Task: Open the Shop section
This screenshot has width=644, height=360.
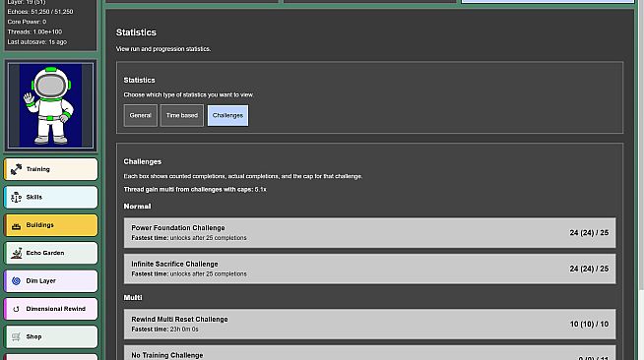Action: coord(51,336)
